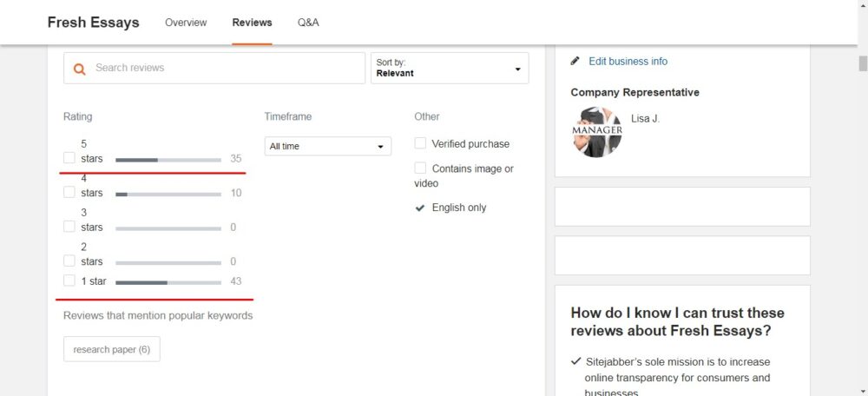Screen dimensions: 868x396
Task: Click the 4 stars rating bar
Action: [x=168, y=195]
